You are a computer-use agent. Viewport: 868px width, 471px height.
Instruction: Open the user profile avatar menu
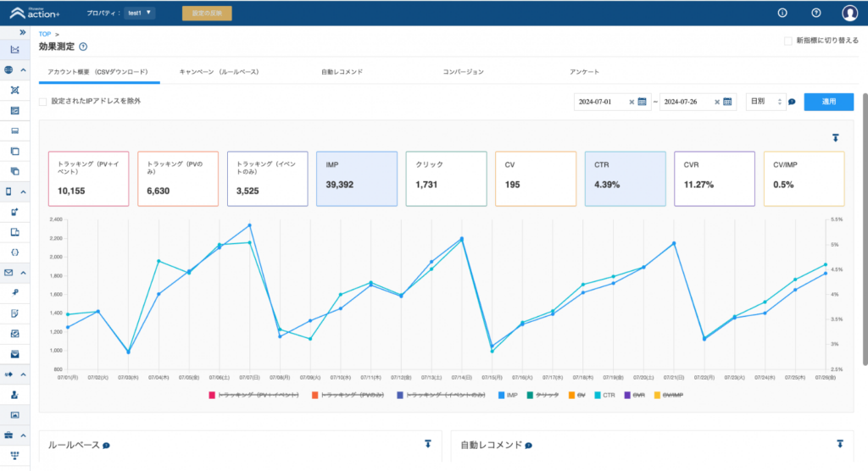[850, 13]
